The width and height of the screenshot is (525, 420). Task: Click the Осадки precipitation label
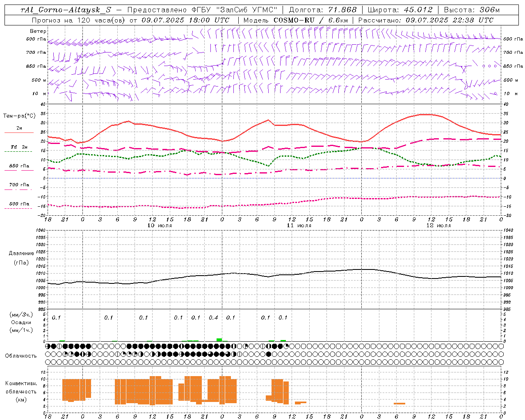pyautogui.click(x=21, y=322)
